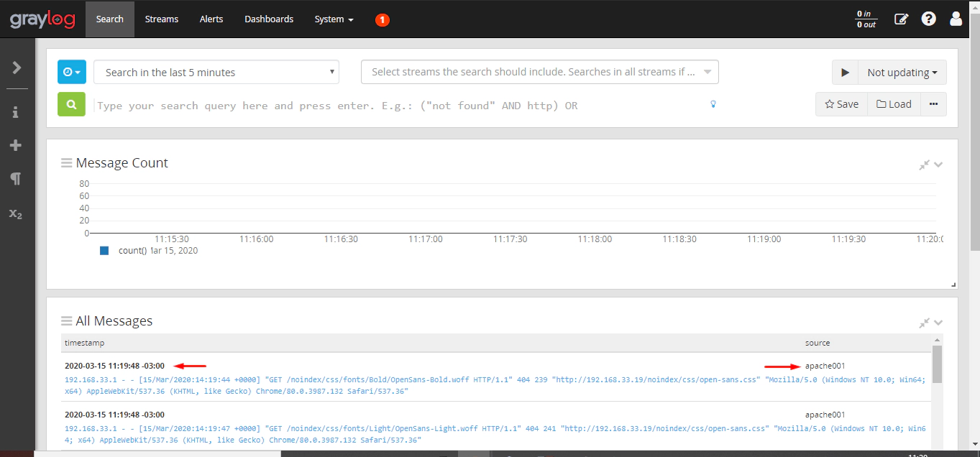The height and width of the screenshot is (457, 980).
Task: Start auto-refresh with the play button
Action: click(845, 73)
